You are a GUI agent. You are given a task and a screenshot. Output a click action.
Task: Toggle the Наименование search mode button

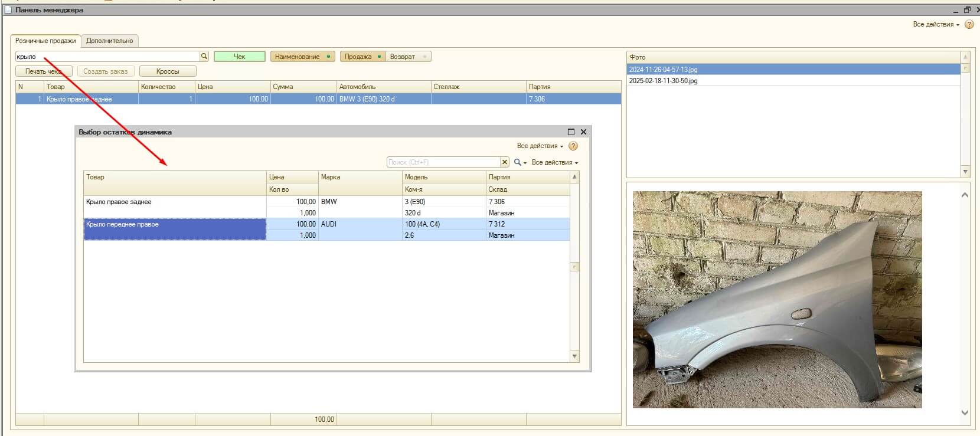302,57
